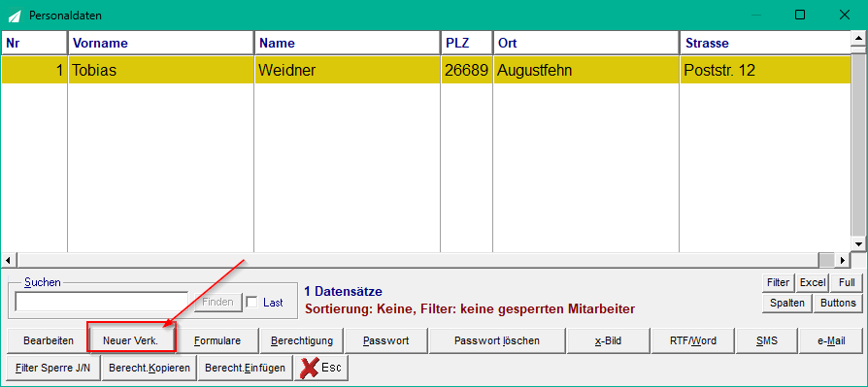868x387 pixels.
Task: Click the Strasse column header
Action: pos(765,43)
